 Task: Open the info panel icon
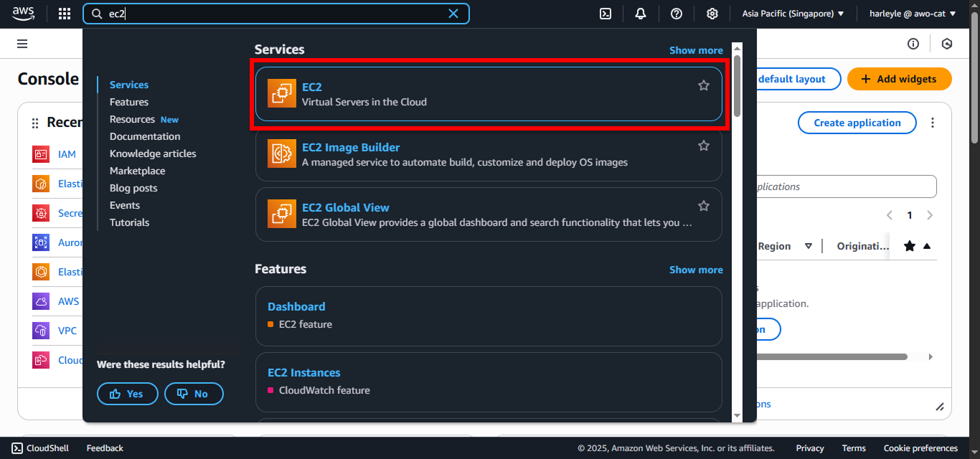click(x=913, y=44)
